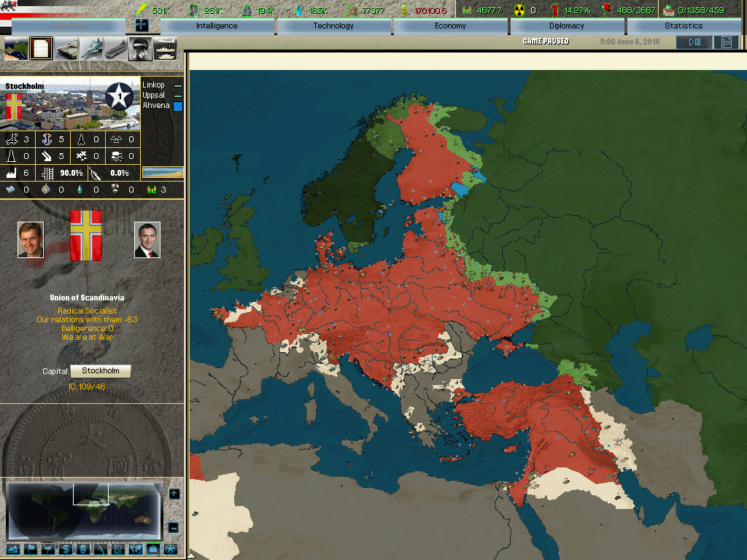Open the nuclear mushroom cloud icon

pos(141,49)
